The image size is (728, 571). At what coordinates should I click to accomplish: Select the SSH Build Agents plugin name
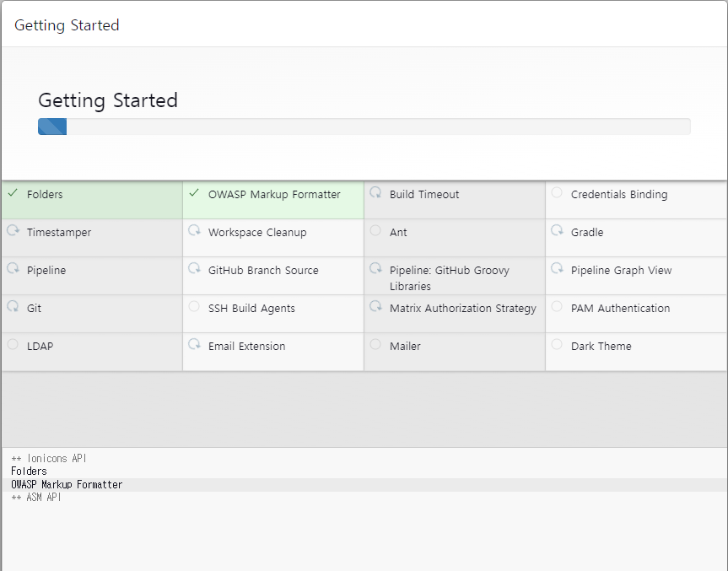click(251, 308)
